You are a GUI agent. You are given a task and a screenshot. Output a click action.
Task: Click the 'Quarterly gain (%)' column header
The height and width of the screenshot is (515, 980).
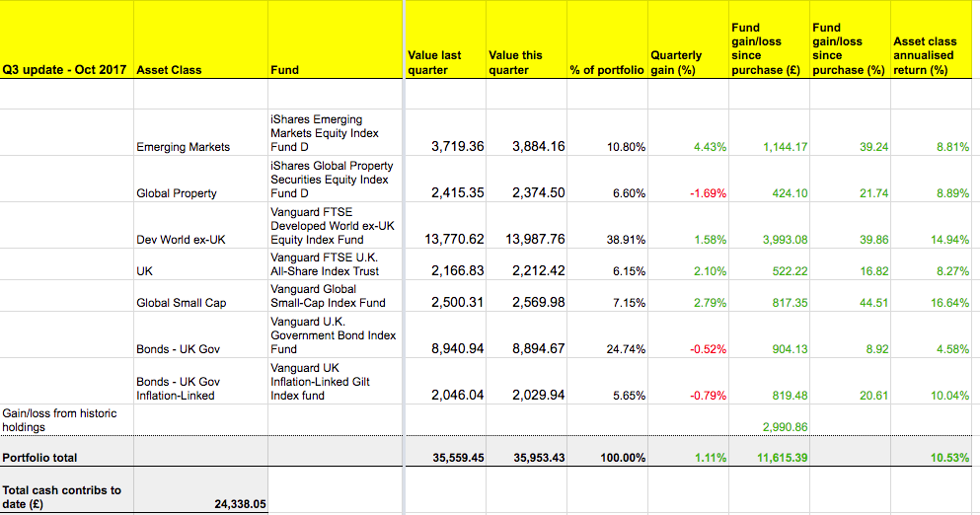(677, 62)
